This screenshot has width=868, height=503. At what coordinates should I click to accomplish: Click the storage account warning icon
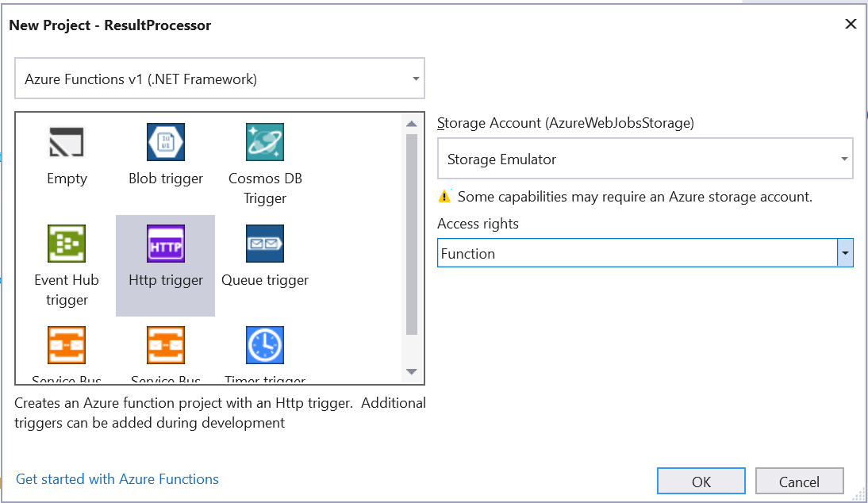444,196
